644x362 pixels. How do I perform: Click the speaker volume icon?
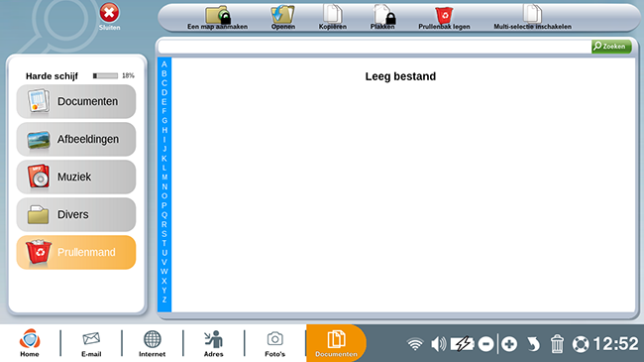point(438,344)
